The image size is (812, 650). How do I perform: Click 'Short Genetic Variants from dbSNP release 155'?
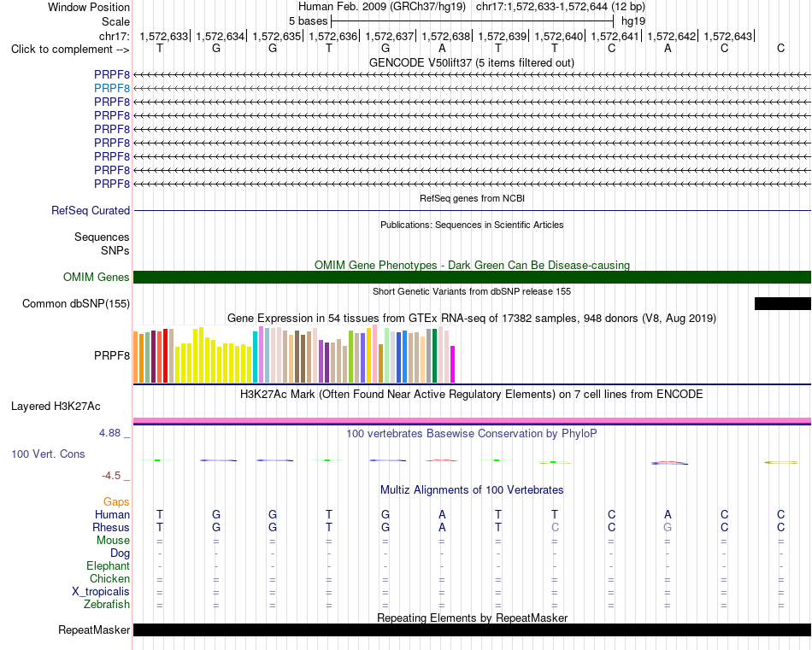click(x=472, y=291)
